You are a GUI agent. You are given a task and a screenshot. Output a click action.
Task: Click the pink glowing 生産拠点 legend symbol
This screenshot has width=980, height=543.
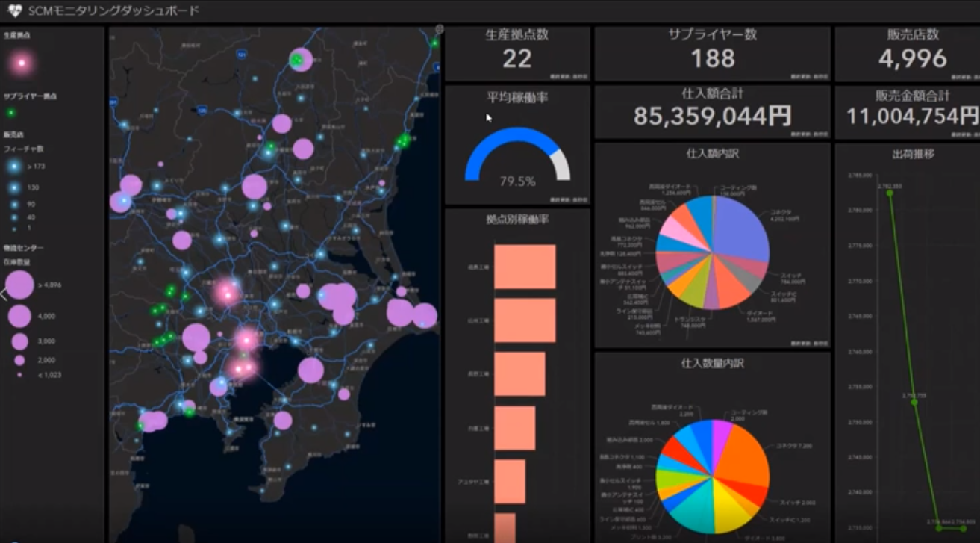pos(22,63)
